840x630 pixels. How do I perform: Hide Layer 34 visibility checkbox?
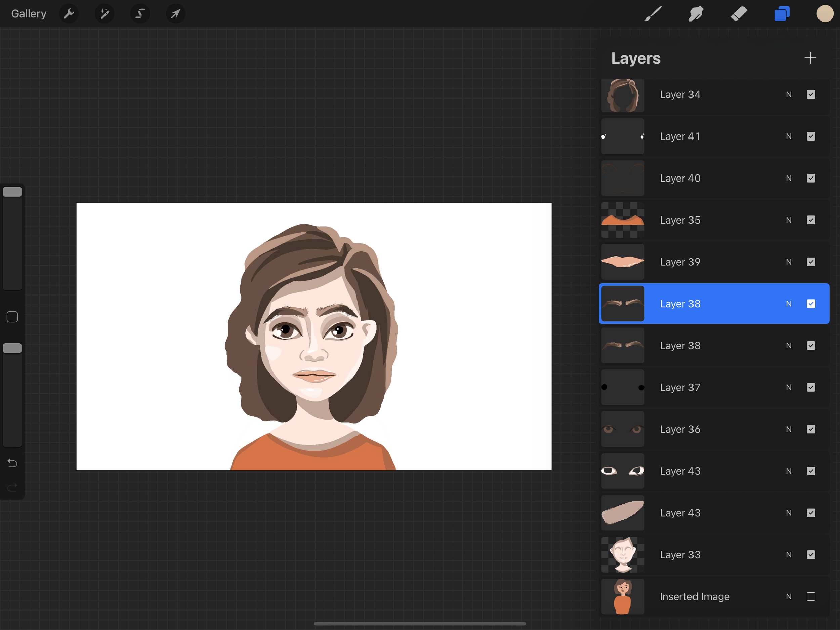pyautogui.click(x=811, y=94)
